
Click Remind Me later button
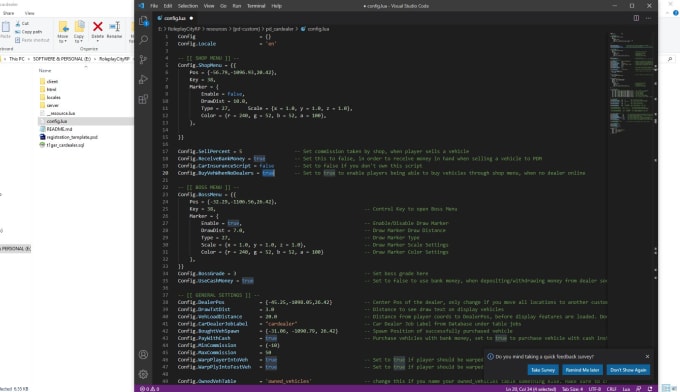click(582, 370)
